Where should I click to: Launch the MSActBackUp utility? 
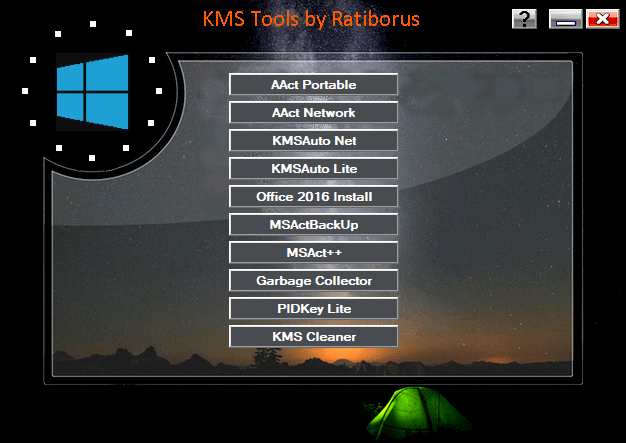point(313,225)
